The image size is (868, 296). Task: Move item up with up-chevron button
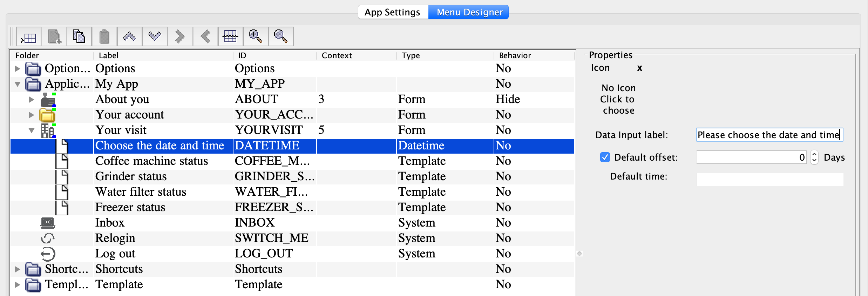click(x=129, y=37)
